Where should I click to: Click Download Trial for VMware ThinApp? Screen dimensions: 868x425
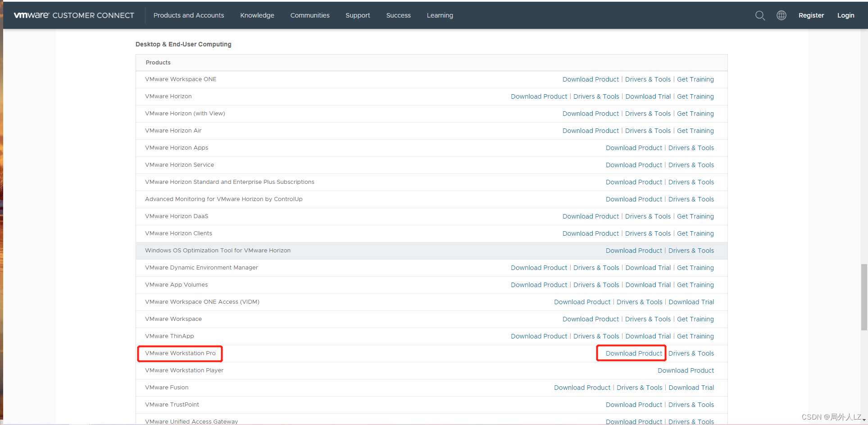point(648,336)
